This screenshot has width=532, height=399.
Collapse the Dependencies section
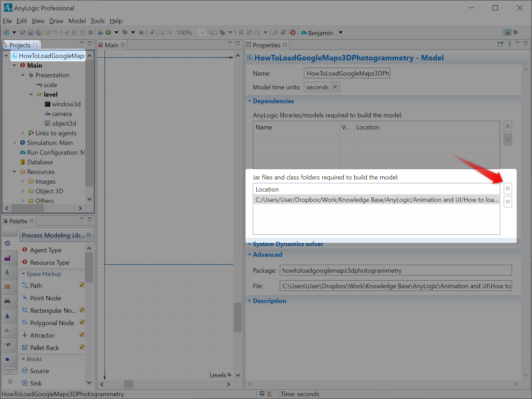coord(249,101)
